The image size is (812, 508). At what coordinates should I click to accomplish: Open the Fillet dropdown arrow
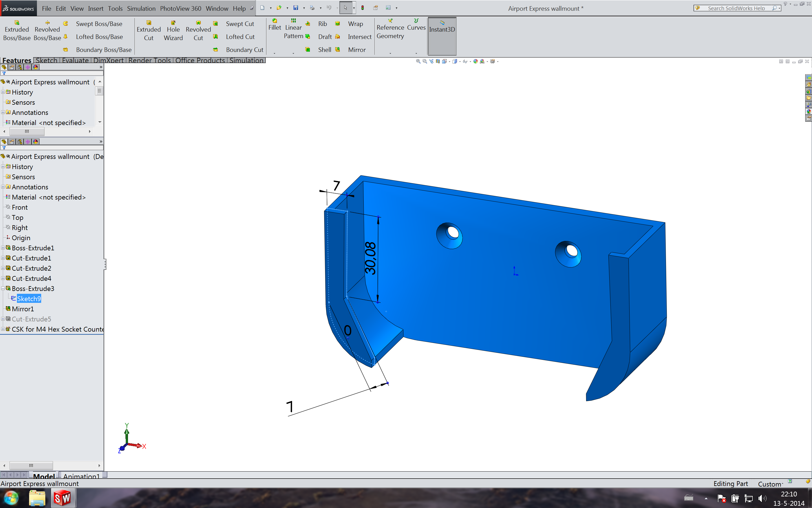(x=274, y=53)
